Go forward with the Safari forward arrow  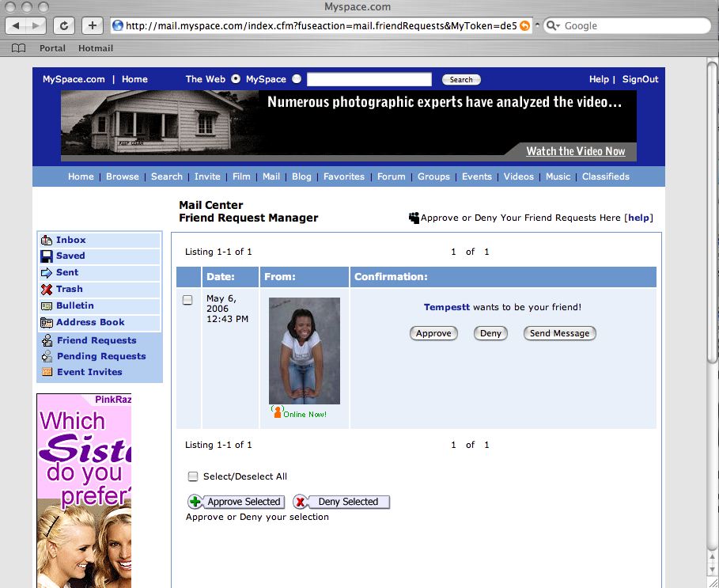coord(36,25)
